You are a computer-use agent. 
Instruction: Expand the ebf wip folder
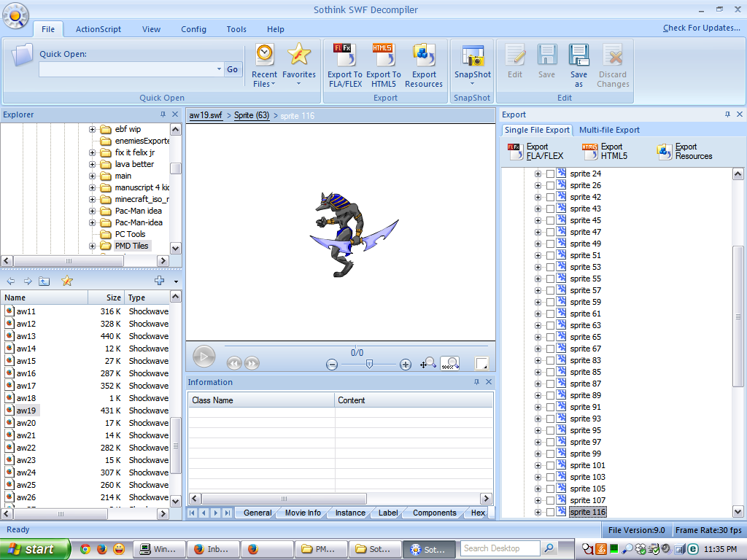[92, 130]
